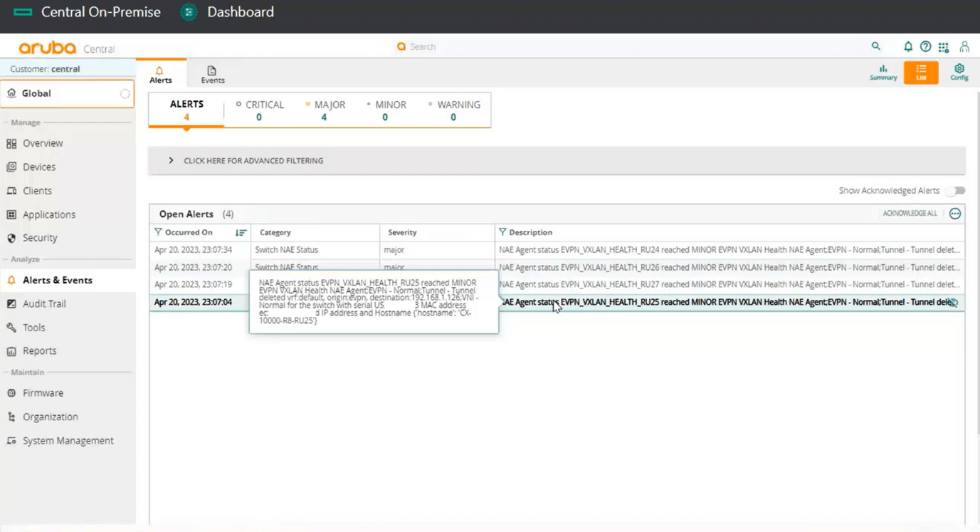Open the apps grid icon
Screen dimensions: 980x532
(943, 47)
